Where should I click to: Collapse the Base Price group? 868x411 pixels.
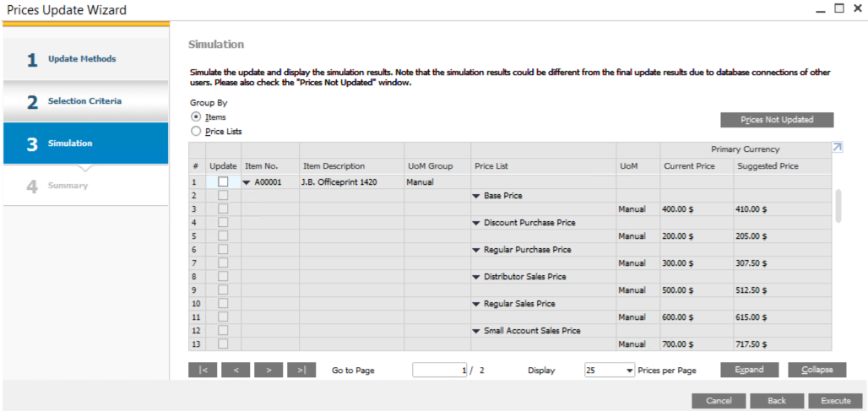coord(476,196)
